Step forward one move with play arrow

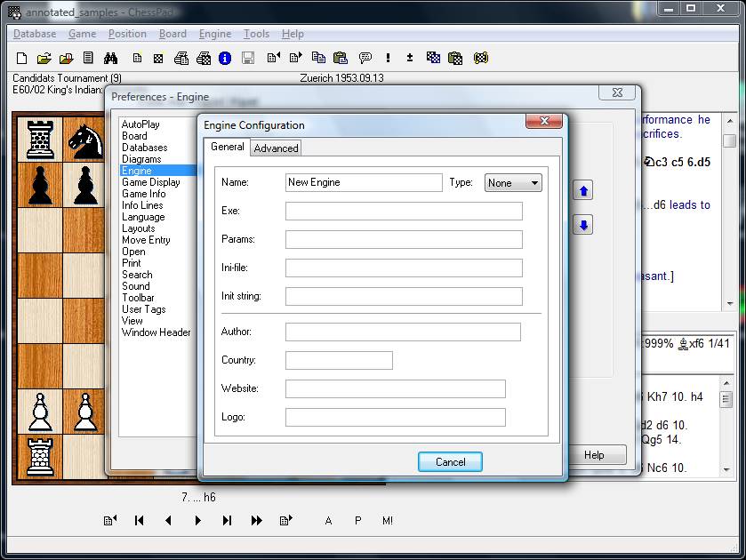[x=198, y=521]
